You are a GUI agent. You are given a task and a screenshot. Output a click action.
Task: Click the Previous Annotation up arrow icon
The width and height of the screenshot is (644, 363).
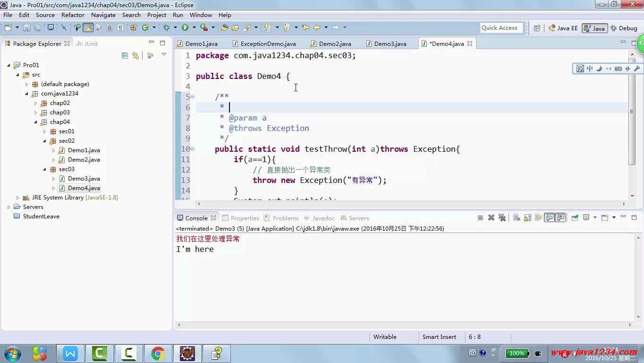pos(286,27)
